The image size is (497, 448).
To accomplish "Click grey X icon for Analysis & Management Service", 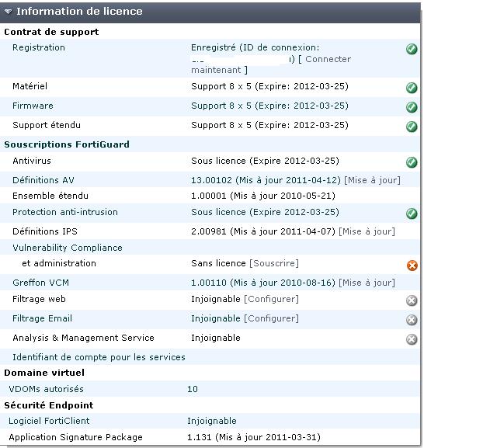I will click(412, 339).
